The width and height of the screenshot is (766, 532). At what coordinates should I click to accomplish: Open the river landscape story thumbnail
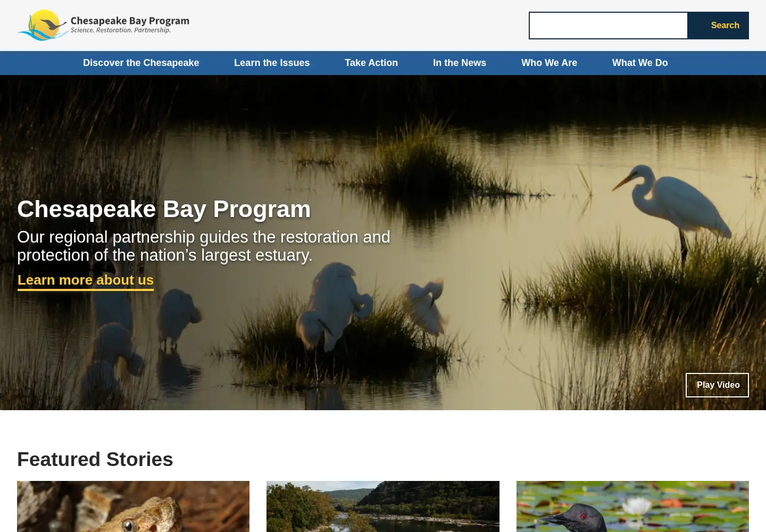click(x=383, y=506)
